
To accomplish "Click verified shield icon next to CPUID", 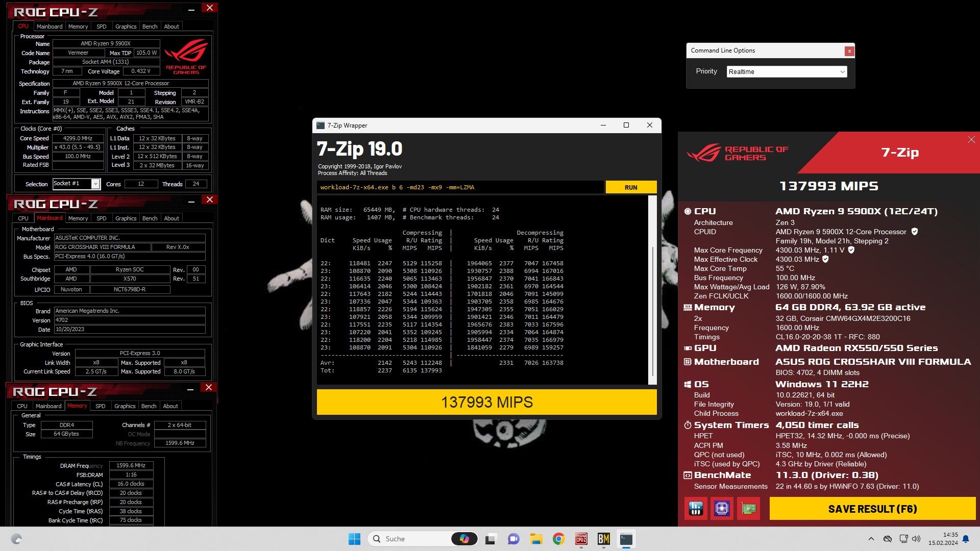I will [x=915, y=232].
